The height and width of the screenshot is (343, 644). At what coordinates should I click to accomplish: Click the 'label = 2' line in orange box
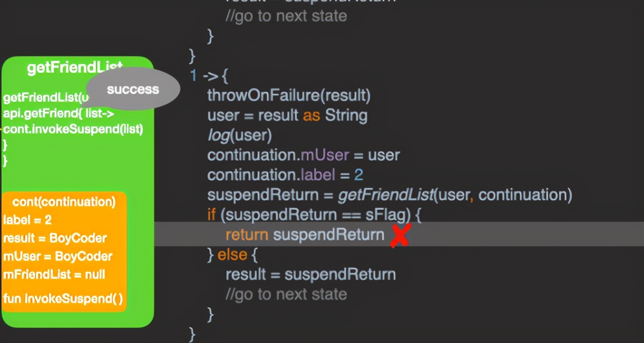28,220
